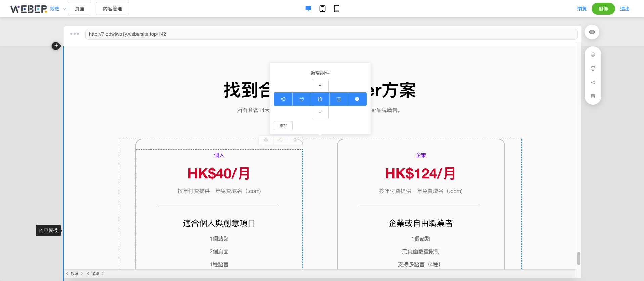The image size is (644, 281).
Task: Click the plus box below blue toolbar
Action: (320, 112)
